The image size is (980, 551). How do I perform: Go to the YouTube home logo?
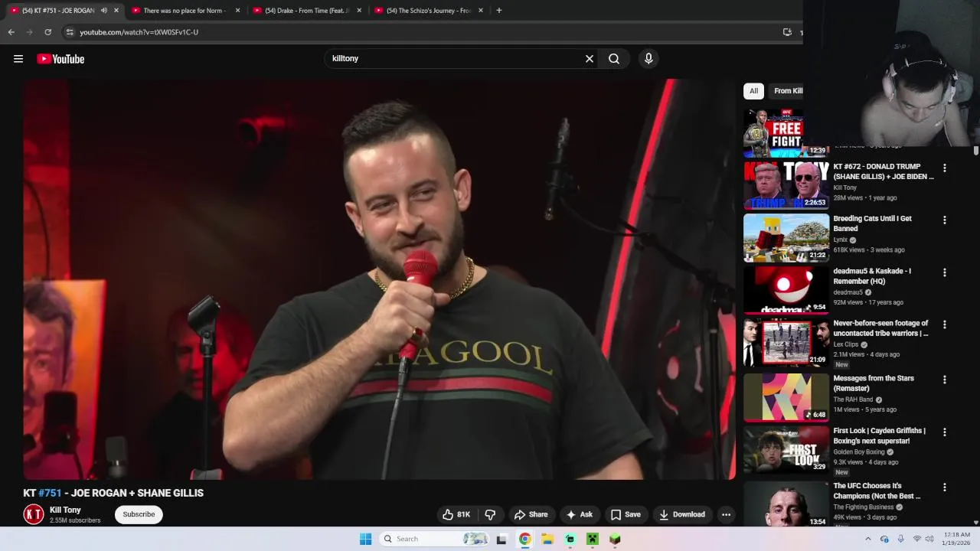pyautogui.click(x=60, y=59)
